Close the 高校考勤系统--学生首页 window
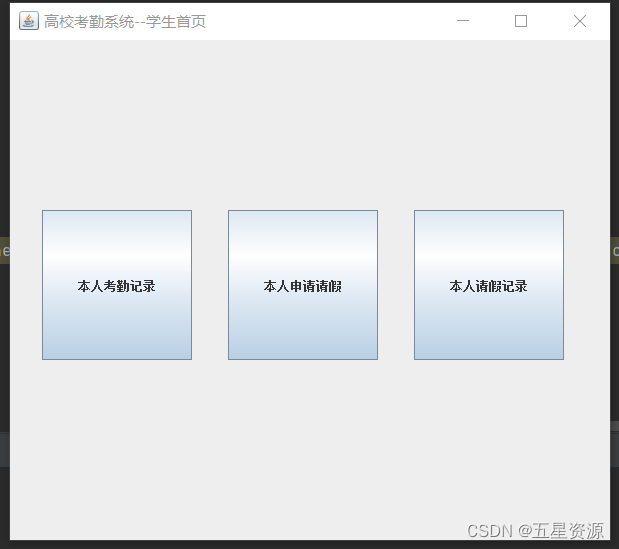The height and width of the screenshot is (549, 619). 580,21
